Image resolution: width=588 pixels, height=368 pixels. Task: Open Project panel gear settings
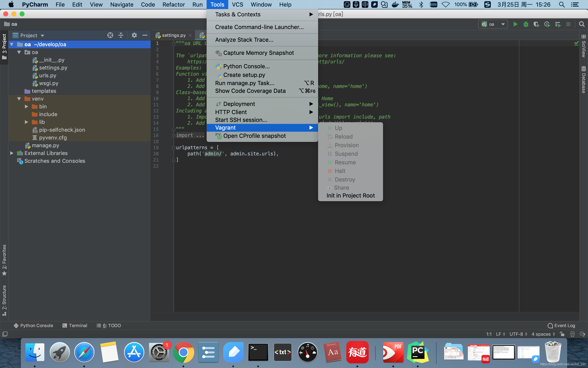tap(134, 35)
